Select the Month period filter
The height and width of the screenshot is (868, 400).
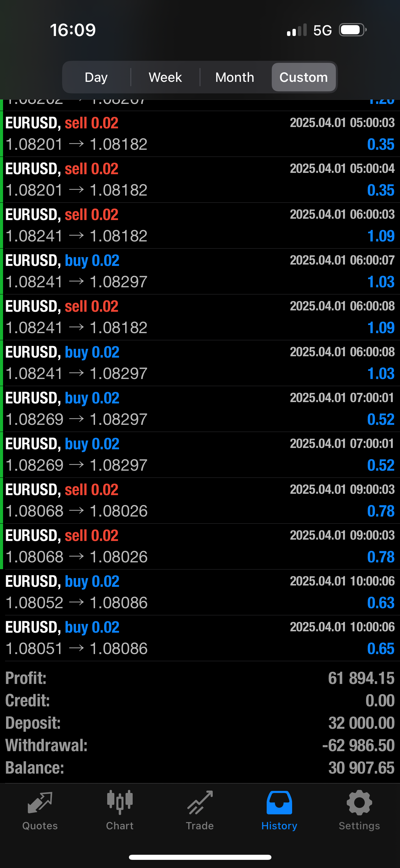(x=235, y=77)
